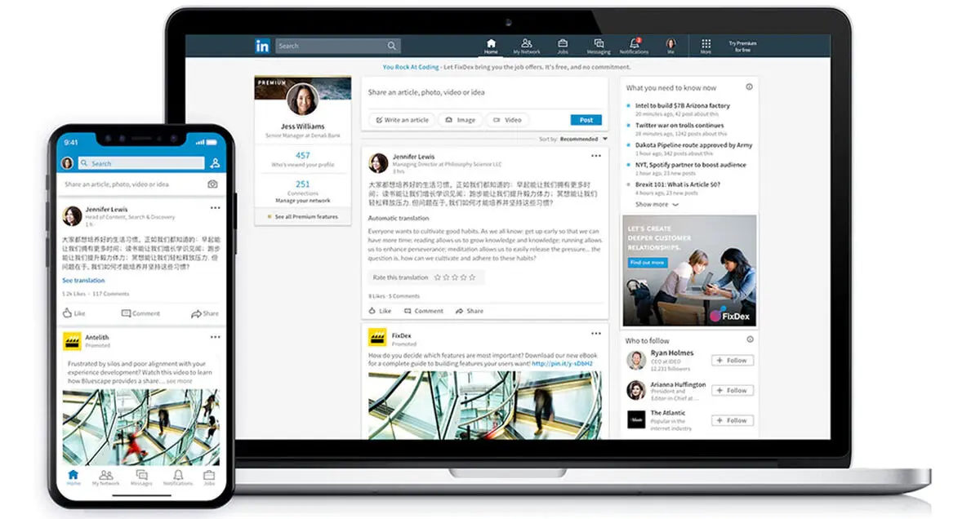Expand Show more news stories
The width and height of the screenshot is (980, 519).
[657, 204]
